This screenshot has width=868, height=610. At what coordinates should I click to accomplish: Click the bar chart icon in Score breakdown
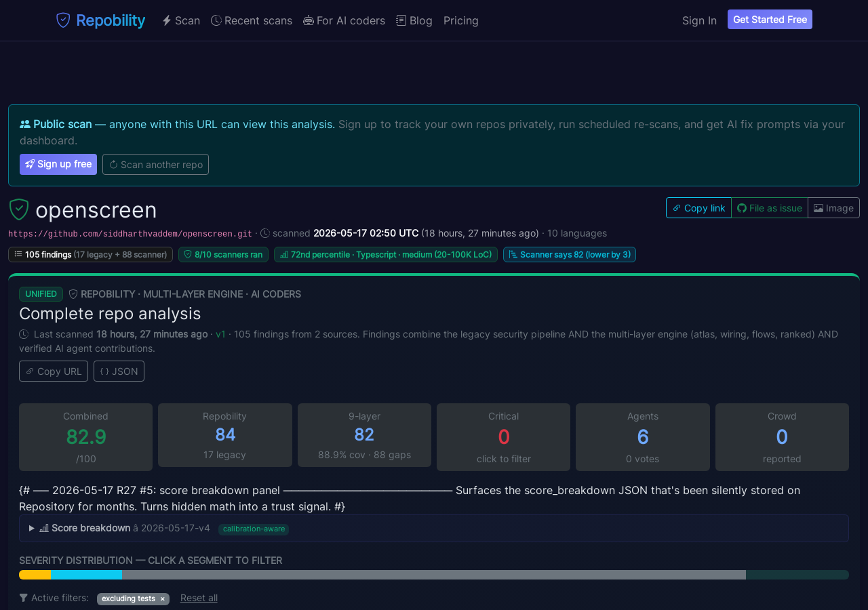[x=44, y=528]
